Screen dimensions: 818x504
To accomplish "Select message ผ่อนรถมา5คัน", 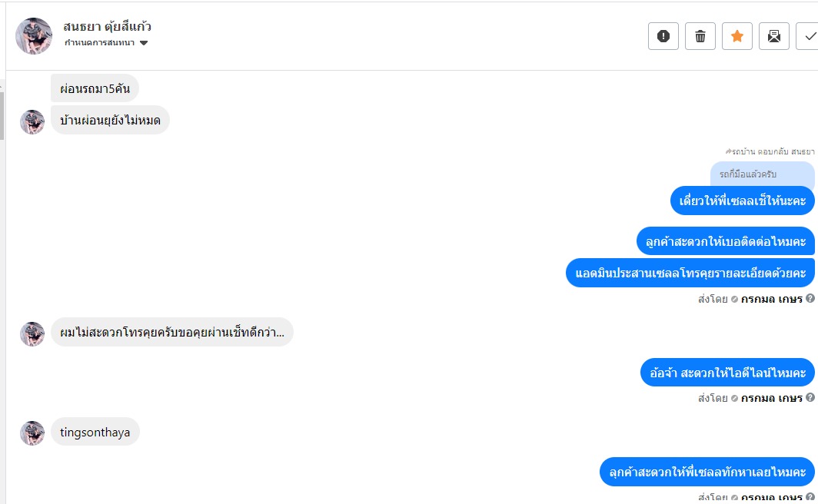I will click(x=95, y=88).
